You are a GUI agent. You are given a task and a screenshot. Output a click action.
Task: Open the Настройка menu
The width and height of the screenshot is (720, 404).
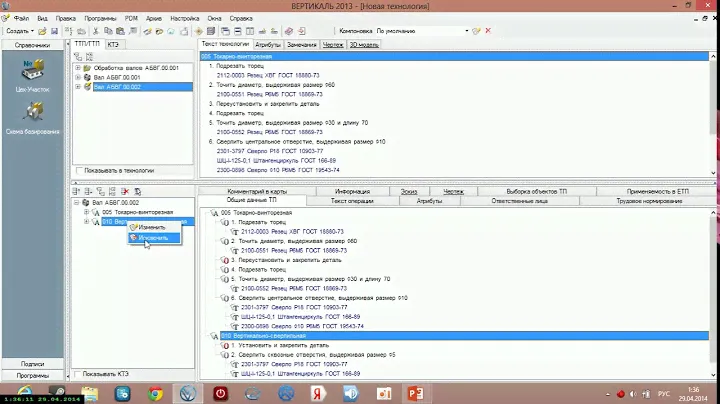184,18
